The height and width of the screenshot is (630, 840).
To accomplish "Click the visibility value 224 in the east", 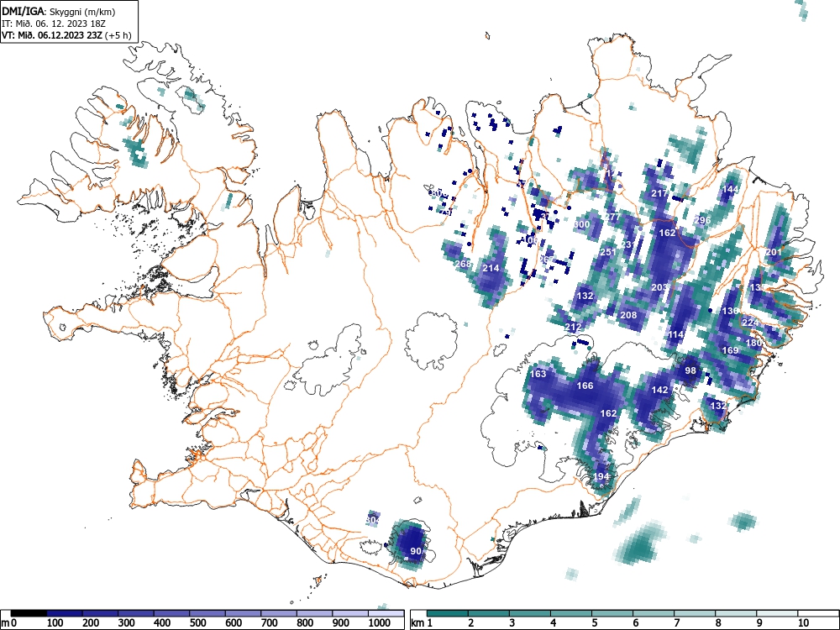I will click(x=750, y=323).
